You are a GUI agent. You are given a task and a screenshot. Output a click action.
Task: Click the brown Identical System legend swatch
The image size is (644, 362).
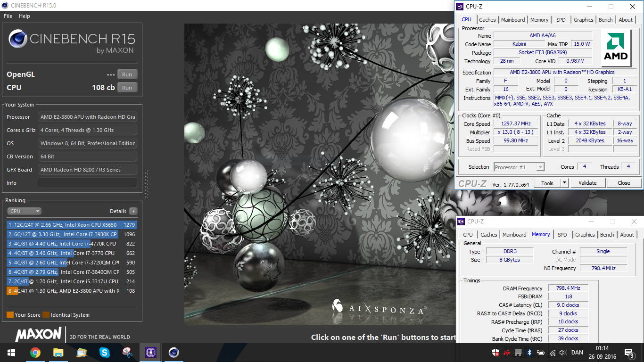pyautogui.click(x=46, y=315)
